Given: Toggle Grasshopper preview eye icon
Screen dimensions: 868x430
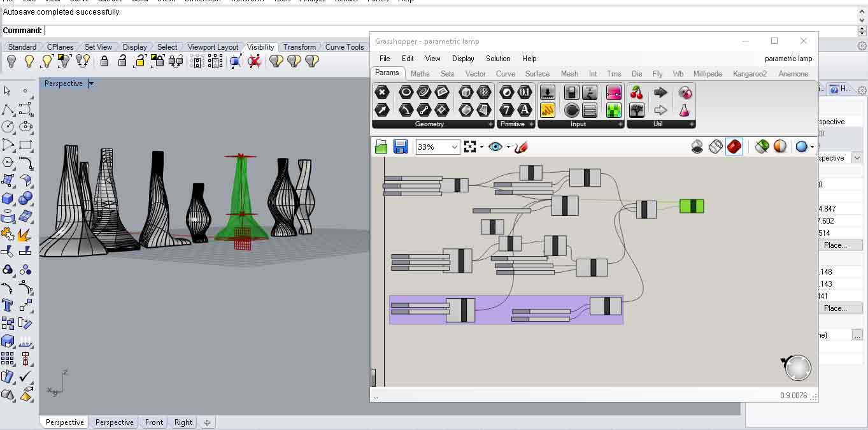Looking at the screenshot, I should [495, 147].
